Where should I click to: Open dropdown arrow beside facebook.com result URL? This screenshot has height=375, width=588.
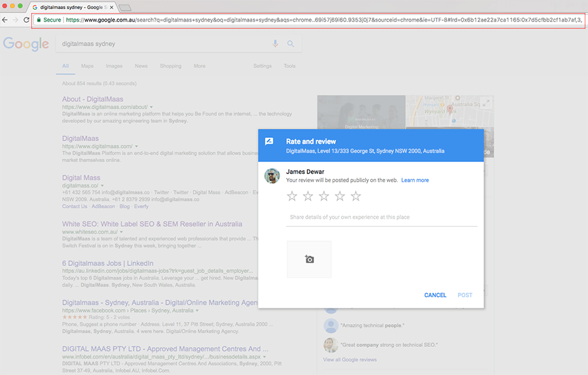click(x=197, y=310)
